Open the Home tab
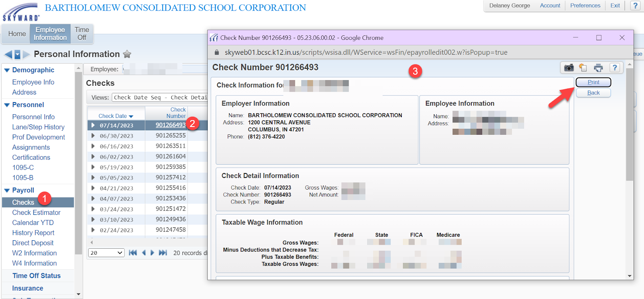The height and width of the screenshot is (299, 644). (17, 34)
